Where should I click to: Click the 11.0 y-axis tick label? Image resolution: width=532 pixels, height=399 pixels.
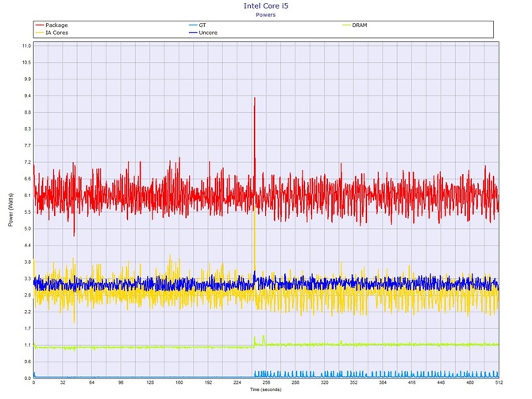(x=27, y=46)
